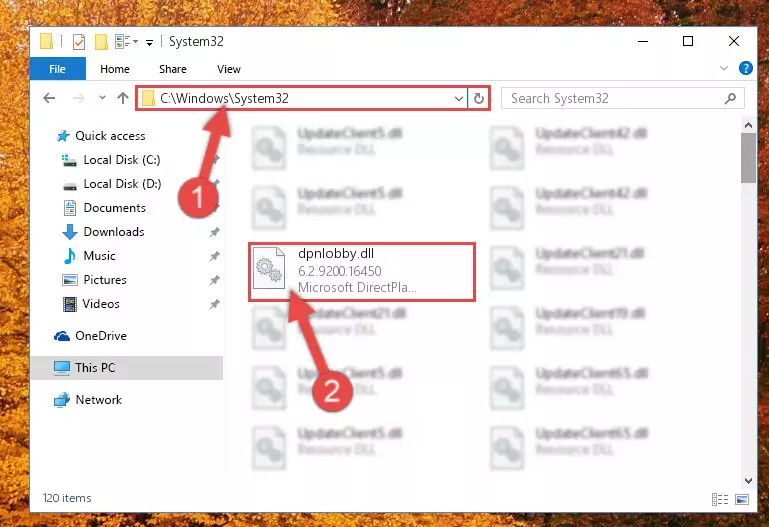Screen dimensions: 769x527
Task: Click the New folder icon in title bar
Action: [x=101, y=42]
